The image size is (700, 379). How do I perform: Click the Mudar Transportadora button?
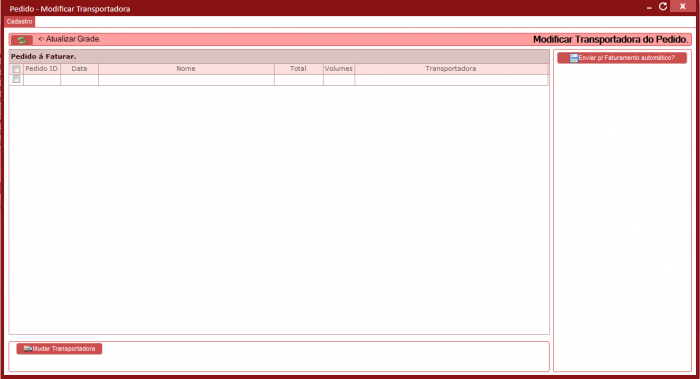point(59,349)
